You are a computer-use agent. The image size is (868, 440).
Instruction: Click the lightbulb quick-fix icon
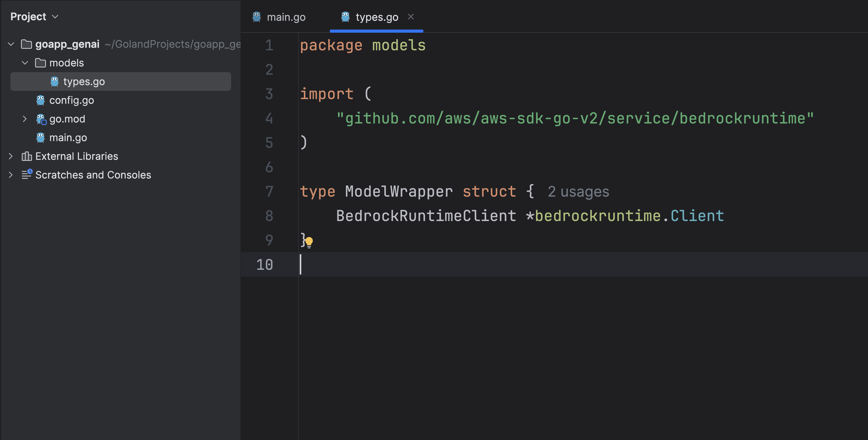[x=309, y=242]
